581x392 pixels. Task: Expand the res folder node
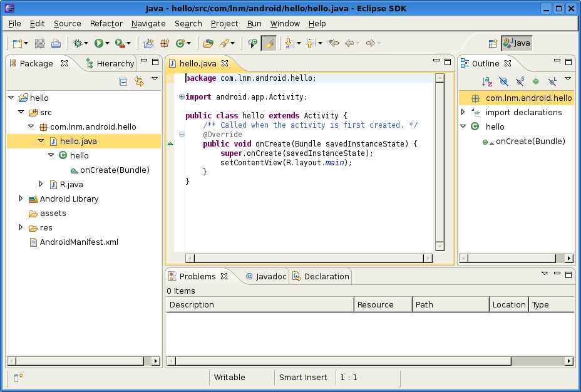click(21, 227)
